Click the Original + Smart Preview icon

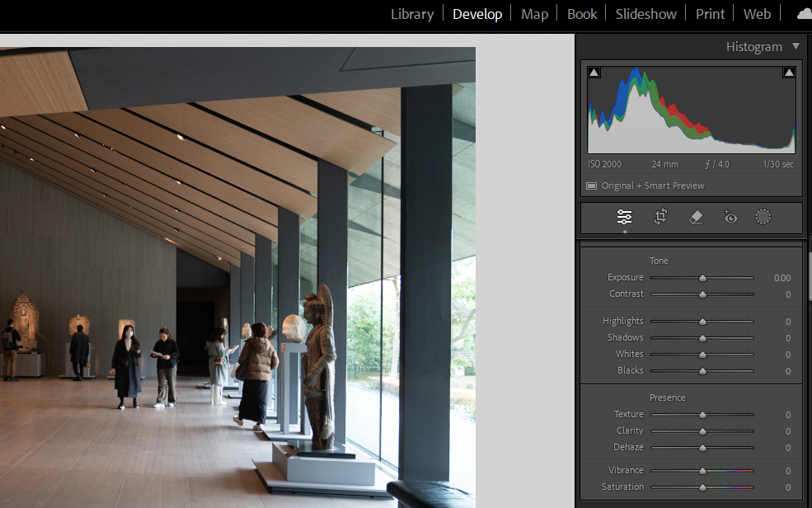(591, 186)
